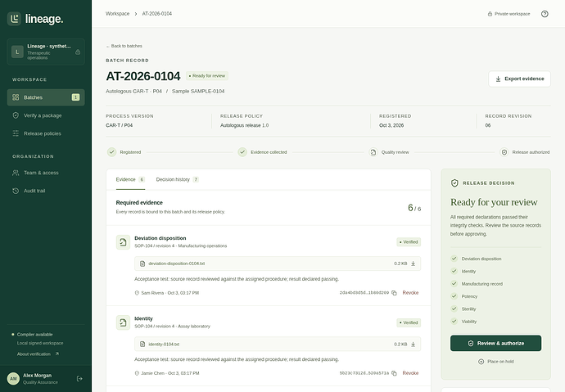Click the sign out icon beside Alex Morgan

(79, 378)
